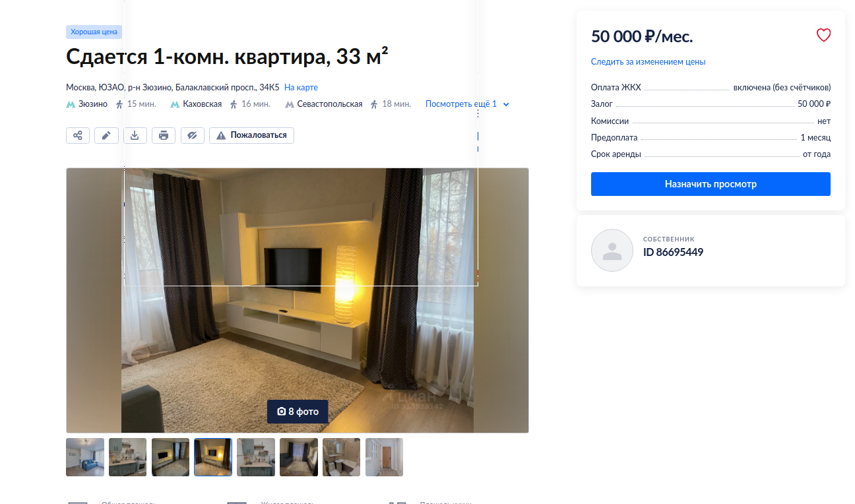Viewport: 855px width, 504px height.
Task: Click the chevron next to Посмотреть ещё
Action: click(506, 104)
